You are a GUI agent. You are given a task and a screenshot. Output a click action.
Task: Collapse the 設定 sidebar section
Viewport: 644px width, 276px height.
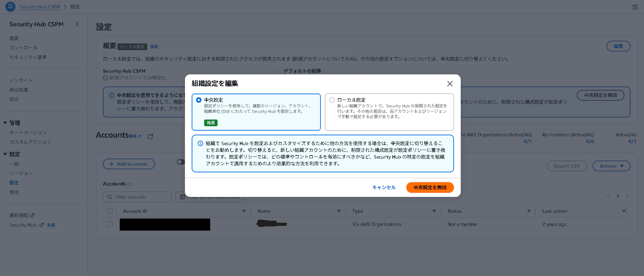[x=5, y=154]
